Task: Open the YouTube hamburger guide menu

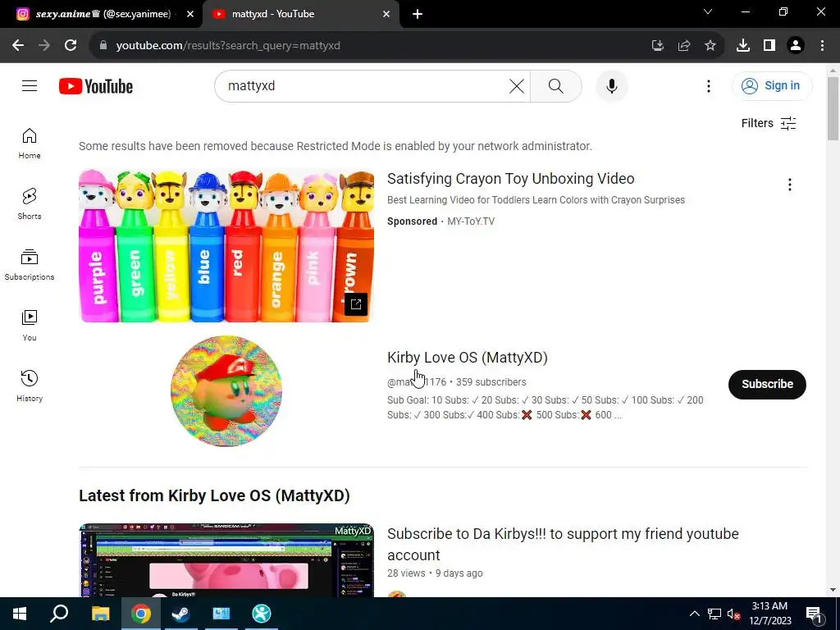Action: click(x=30, y=85)
